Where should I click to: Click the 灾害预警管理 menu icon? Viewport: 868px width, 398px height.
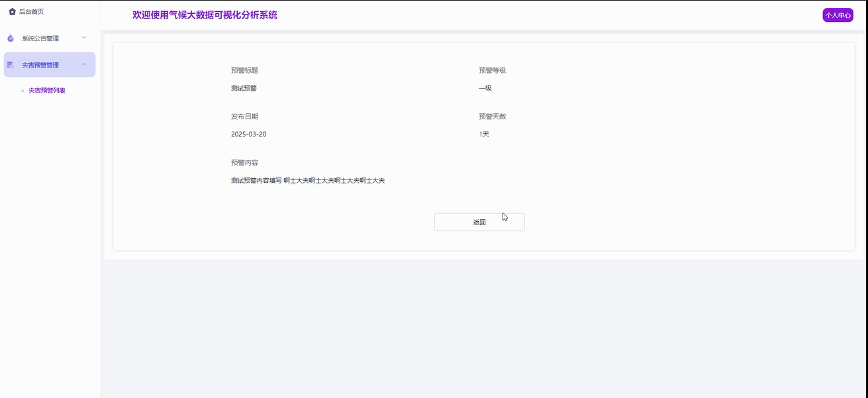(x=11, y=65)
